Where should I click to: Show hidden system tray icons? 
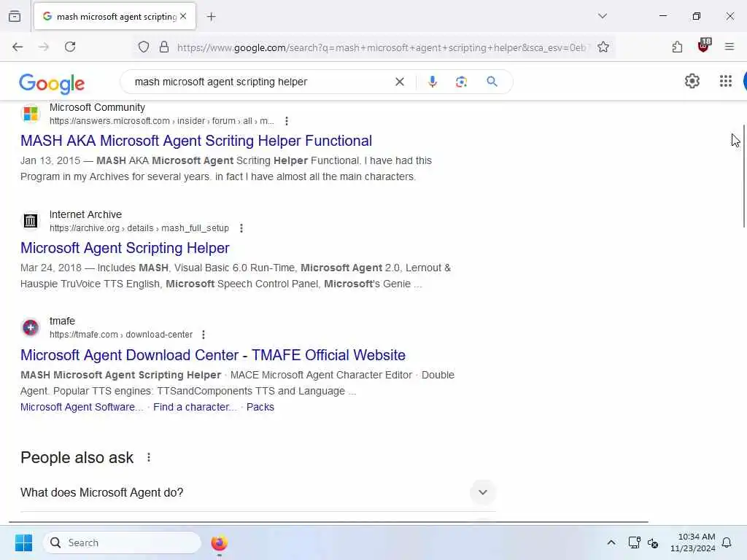(611, 542)
